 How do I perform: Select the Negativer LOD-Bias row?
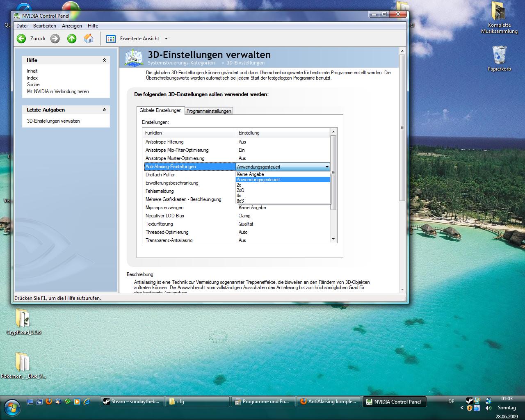coord(236,216)
